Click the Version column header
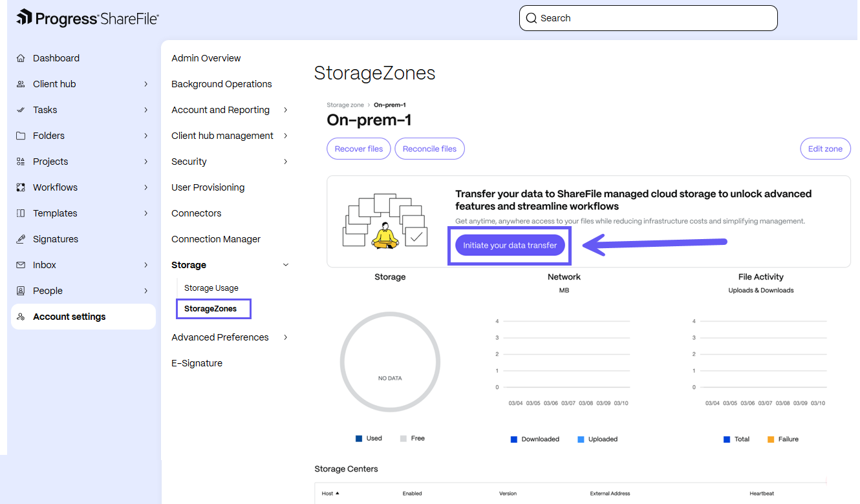This screenshot has width=860, height=504. tap(508, 494)
